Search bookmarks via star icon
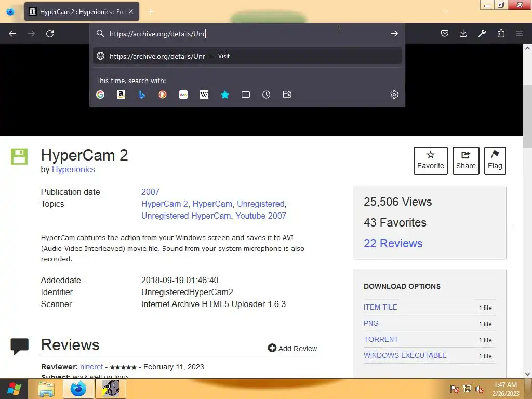Screen dimensions: 532x399 (225, 95)
